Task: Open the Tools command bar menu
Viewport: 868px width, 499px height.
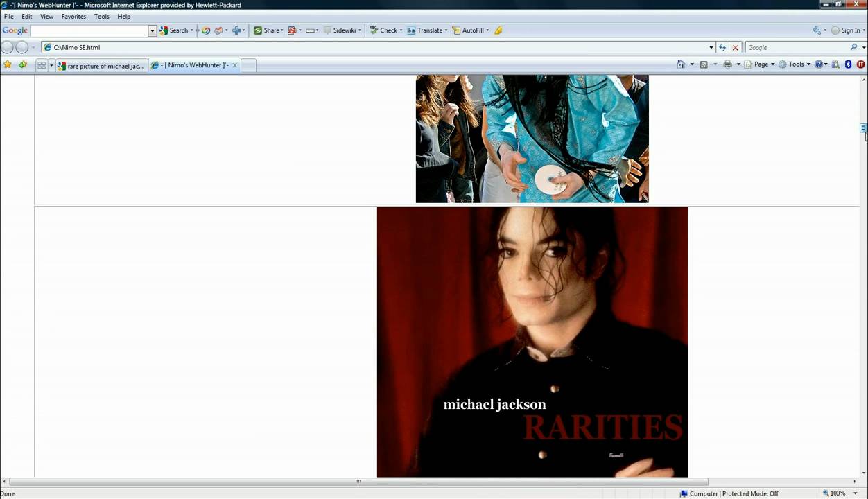Action: click(x=795, y=64)
